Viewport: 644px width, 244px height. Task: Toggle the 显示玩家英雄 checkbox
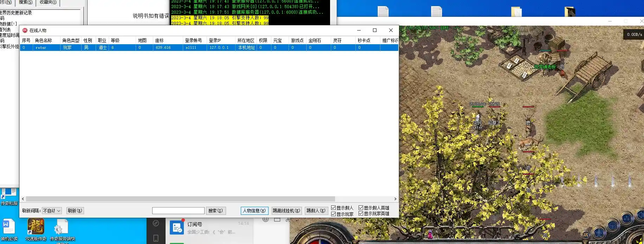coord(361,213)
